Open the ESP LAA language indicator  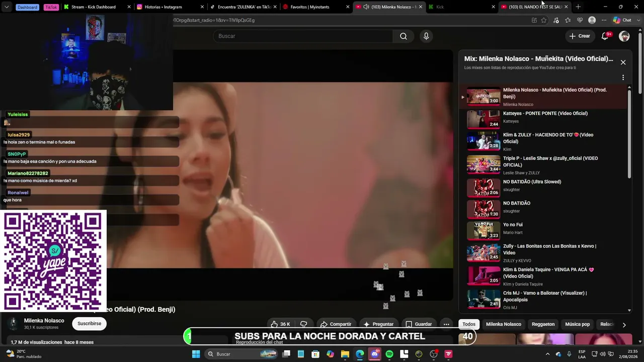coord(582,354)
